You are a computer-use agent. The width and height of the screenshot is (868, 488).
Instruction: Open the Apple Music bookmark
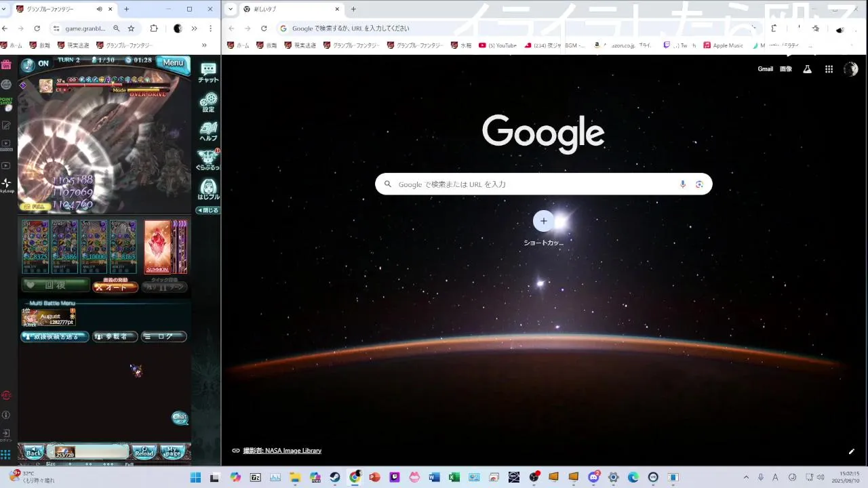tap(724, 45)
